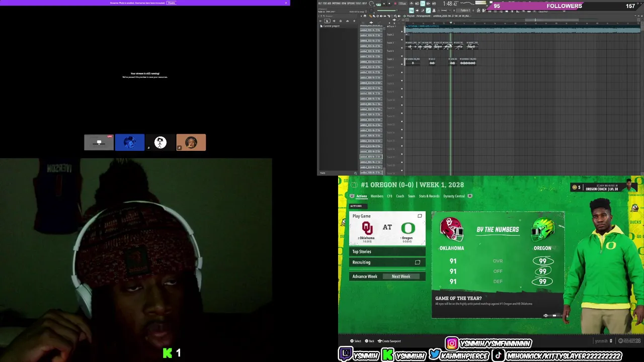
Task: Click the browser files folder icon tab
Action: (328, 21)
